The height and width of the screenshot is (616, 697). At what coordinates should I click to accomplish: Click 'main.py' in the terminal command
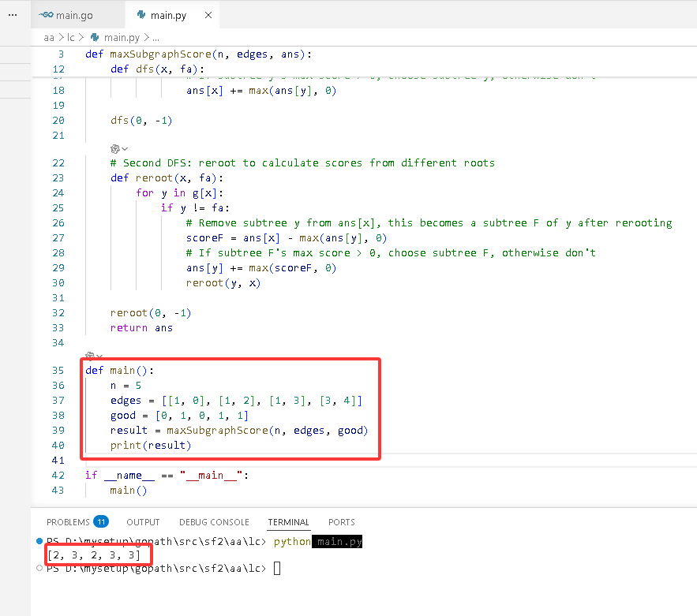[339, 541]
